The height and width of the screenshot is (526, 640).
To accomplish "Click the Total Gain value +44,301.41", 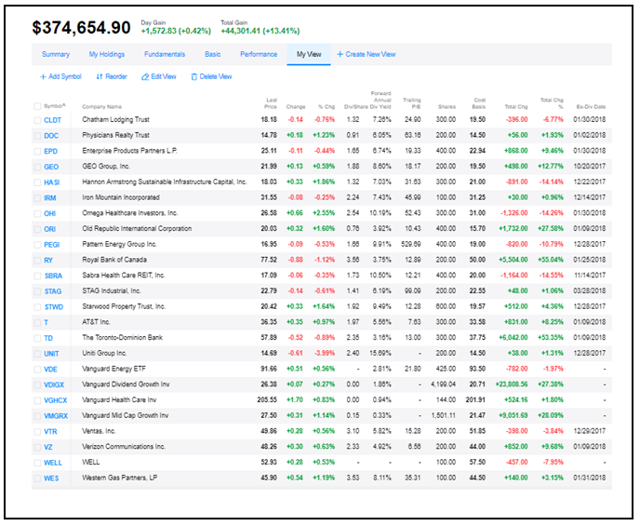I will tap(240, 31).
